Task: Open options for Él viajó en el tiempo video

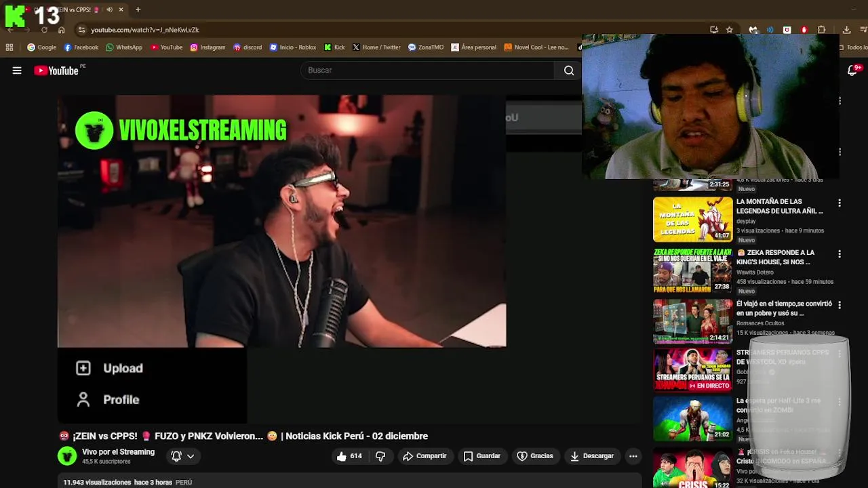Action: click(840, 305)
